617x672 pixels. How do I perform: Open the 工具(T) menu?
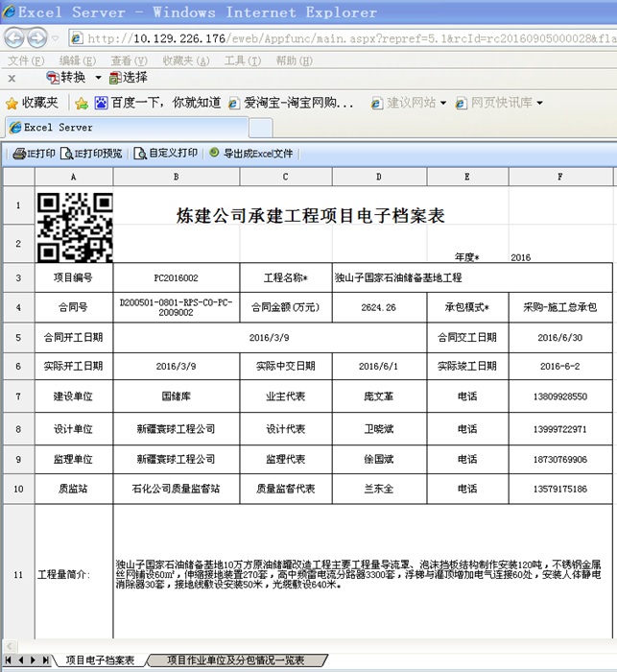[243, 60]
